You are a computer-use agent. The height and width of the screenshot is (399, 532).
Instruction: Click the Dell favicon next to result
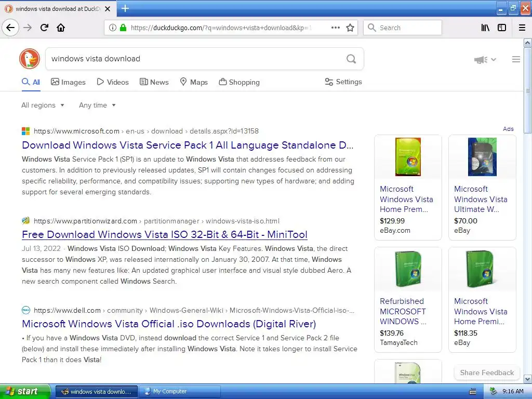coord(26,310)
